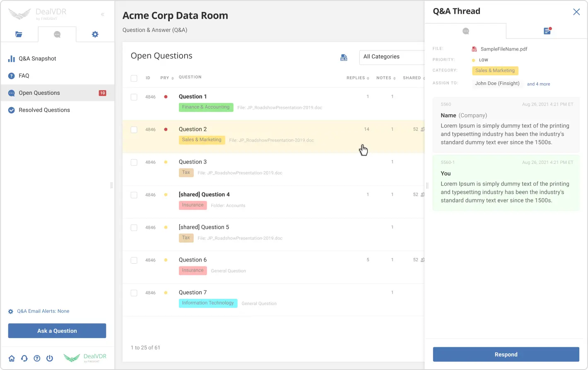Export questions using the XLS icon
The width and height of the screenshot is (588, 370).
pos(344,58)
